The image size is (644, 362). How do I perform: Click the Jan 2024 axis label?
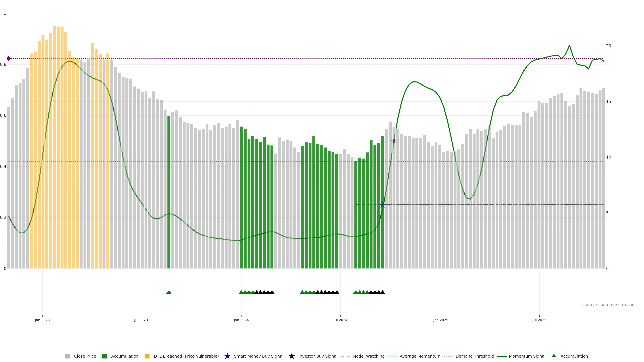(241, 320)
